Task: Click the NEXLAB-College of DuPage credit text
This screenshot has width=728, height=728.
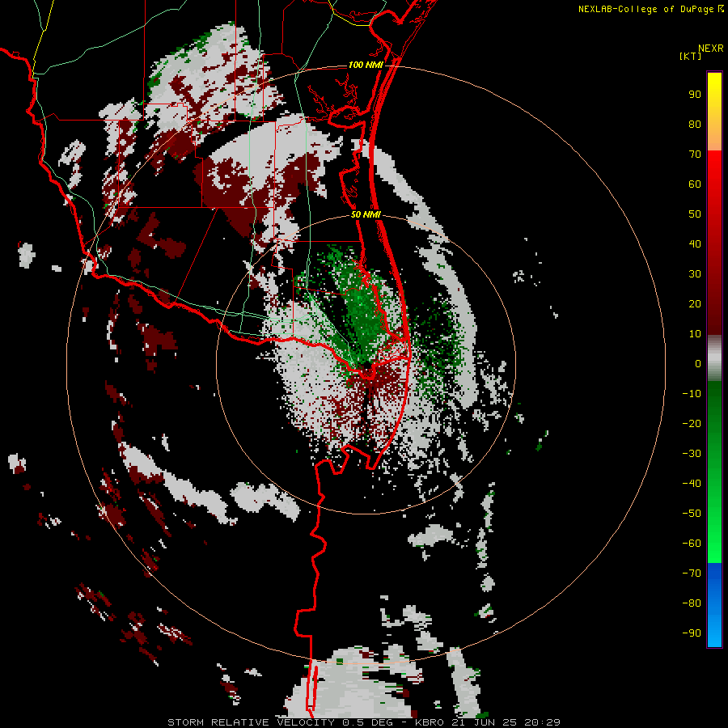Action: 650,9
